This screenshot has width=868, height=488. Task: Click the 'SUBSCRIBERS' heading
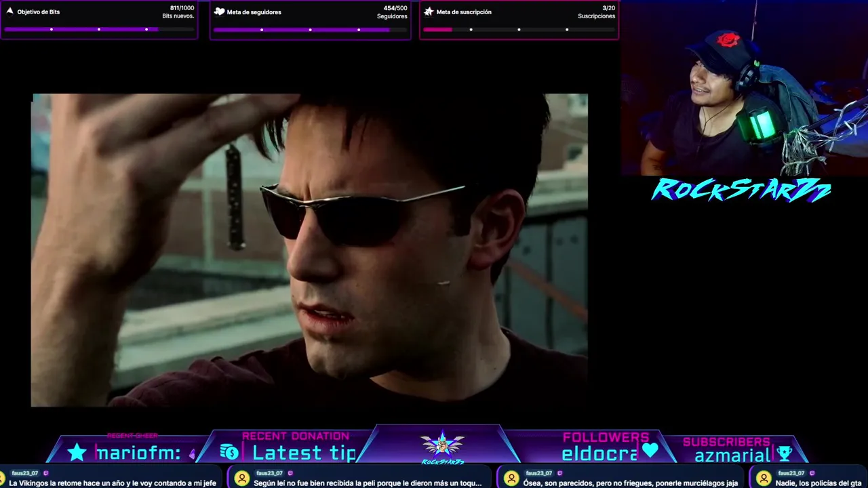point(726,442)
